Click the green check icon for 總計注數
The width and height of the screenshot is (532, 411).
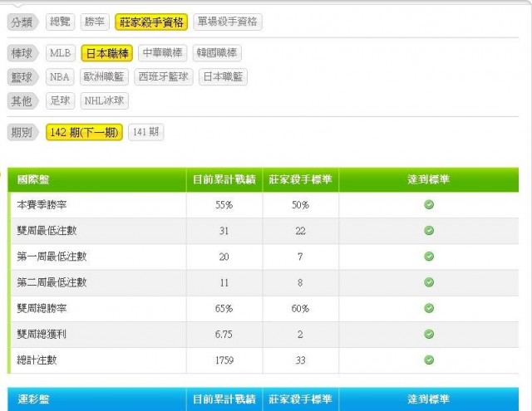point(429,360)
